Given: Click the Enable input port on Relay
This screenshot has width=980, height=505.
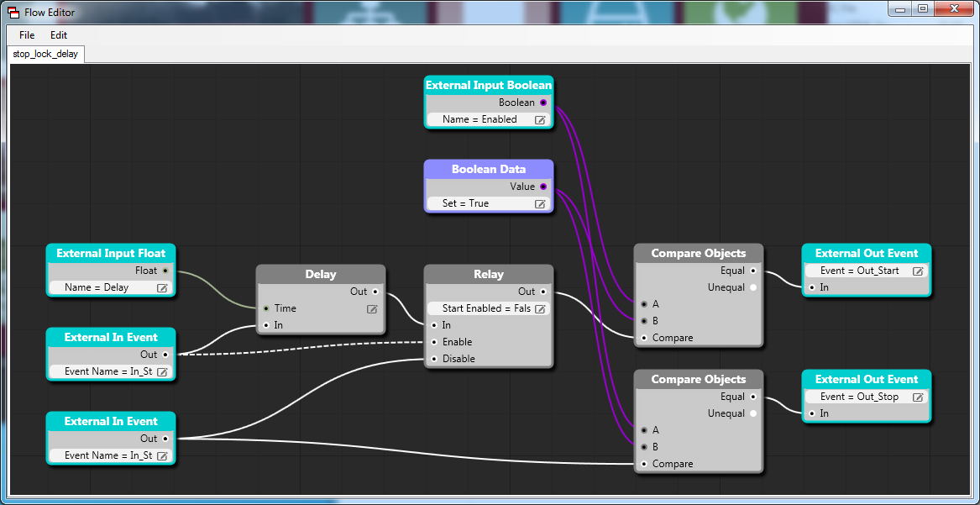Looking at the screenshot, I should pyautogui.click(x=434, y=342).
